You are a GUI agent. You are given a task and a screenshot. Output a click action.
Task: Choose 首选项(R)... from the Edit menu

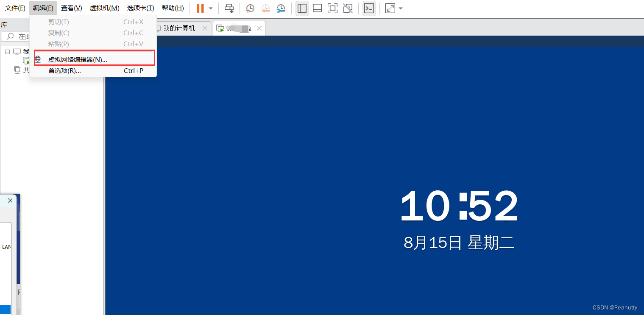94,71
